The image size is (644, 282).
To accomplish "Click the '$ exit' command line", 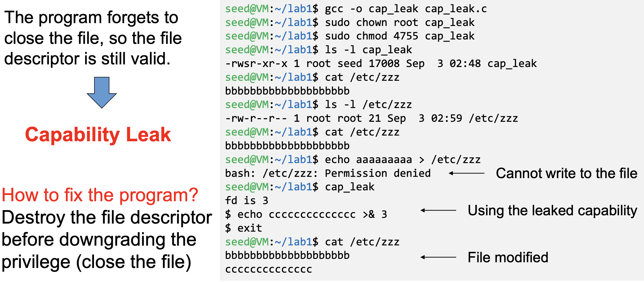I will (243, 228).
